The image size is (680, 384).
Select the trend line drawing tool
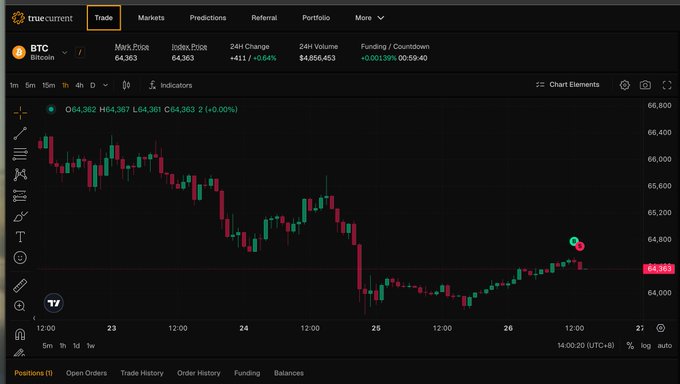[20, 133]
